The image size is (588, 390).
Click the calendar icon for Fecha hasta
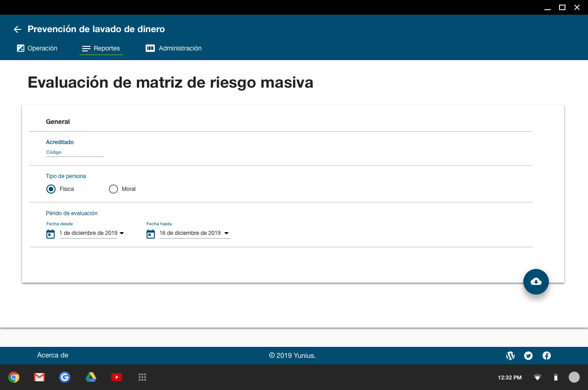(151, 234)
